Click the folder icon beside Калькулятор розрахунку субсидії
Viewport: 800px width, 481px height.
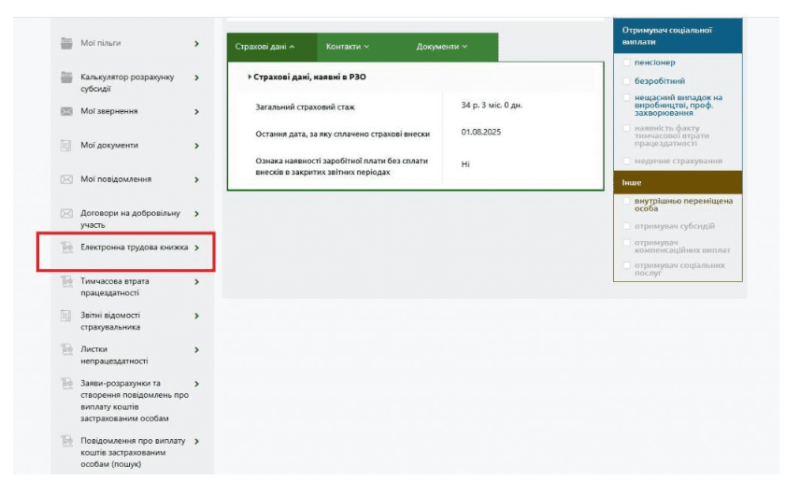click(x=66, y=78)
